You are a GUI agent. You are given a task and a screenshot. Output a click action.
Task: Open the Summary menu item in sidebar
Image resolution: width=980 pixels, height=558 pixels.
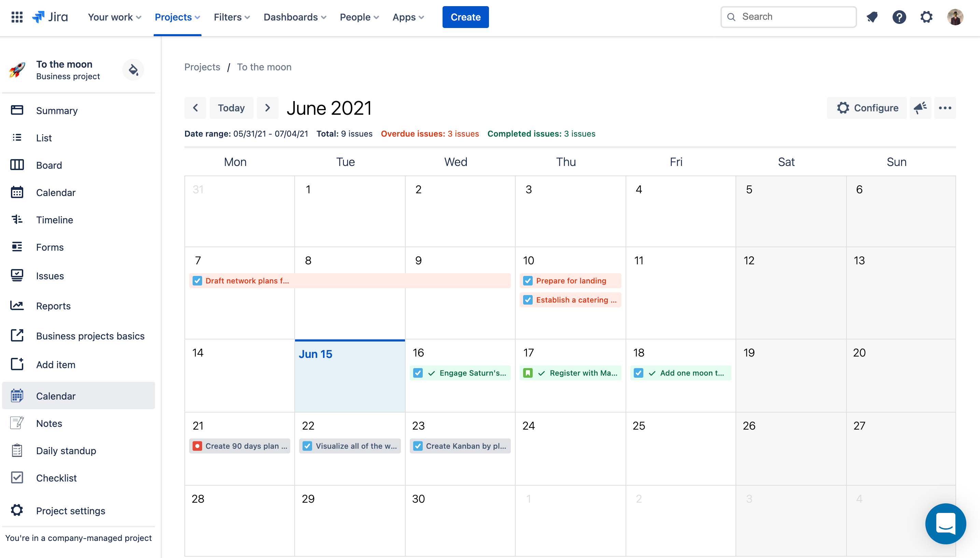pyautogui.click(x=57, y=110)
